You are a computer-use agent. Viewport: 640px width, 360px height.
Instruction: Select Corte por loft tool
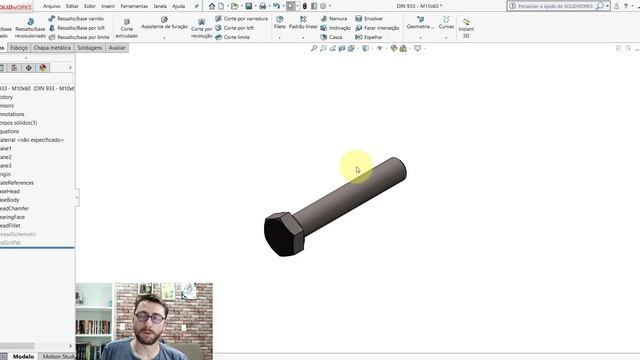point(235,28)
